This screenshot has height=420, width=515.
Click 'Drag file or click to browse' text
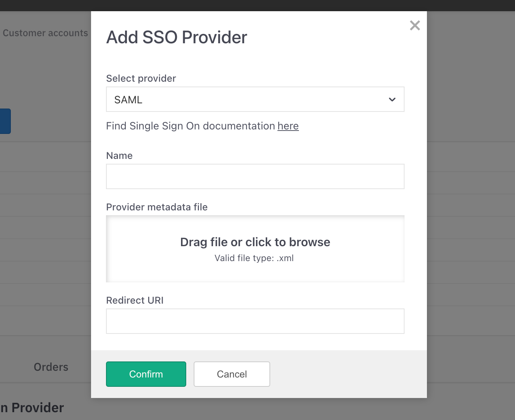pyautogui.click(x=255, y=242)
